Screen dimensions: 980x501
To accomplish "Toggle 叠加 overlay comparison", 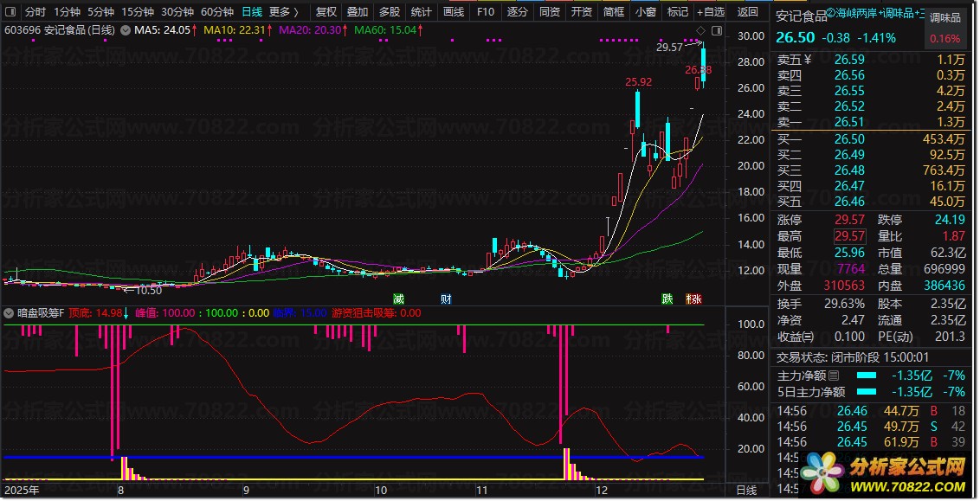I will coord(357,12).
